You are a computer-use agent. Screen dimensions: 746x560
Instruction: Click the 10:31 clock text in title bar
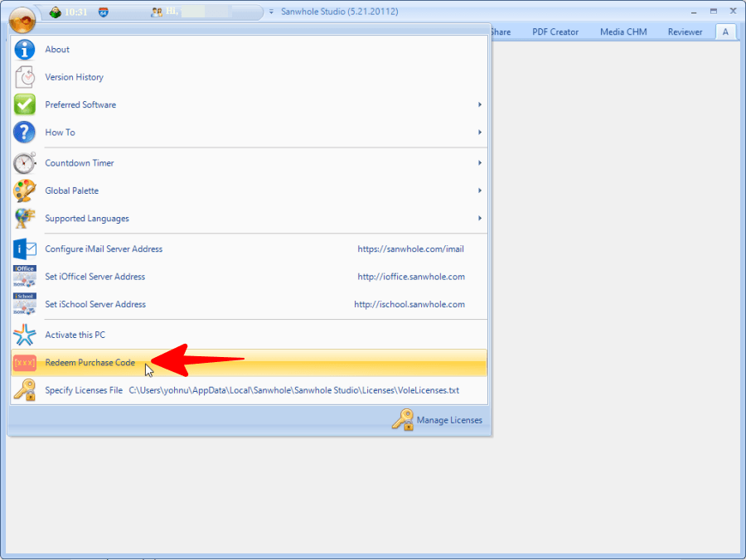click(75, 12)
